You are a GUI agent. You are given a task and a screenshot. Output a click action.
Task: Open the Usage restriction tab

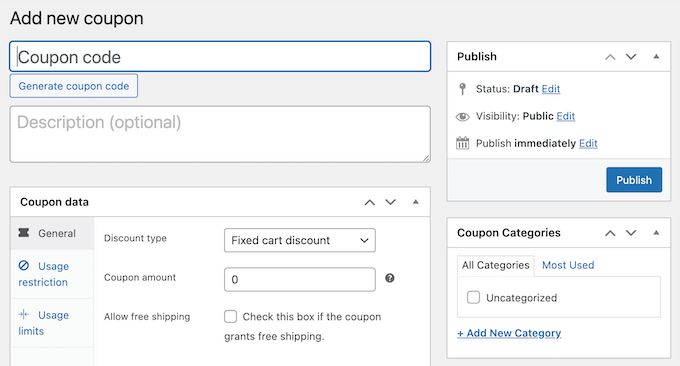click(x=52, y=274)
